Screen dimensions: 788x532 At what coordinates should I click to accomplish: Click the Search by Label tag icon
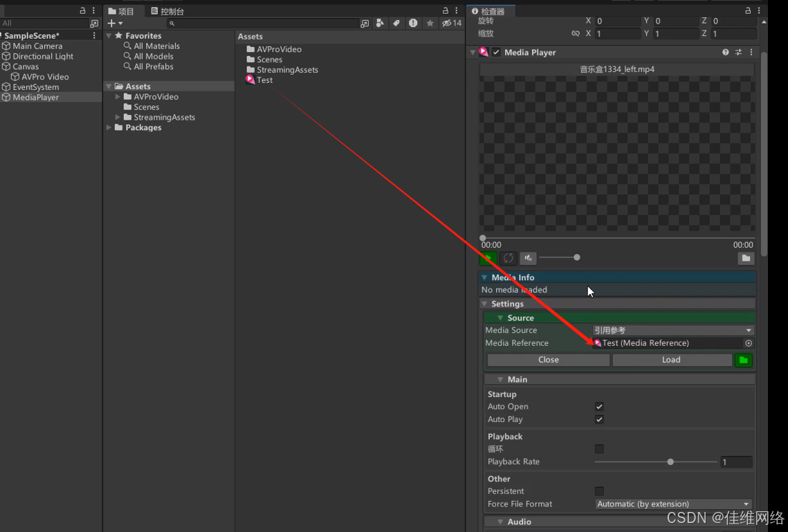[396, 23]
